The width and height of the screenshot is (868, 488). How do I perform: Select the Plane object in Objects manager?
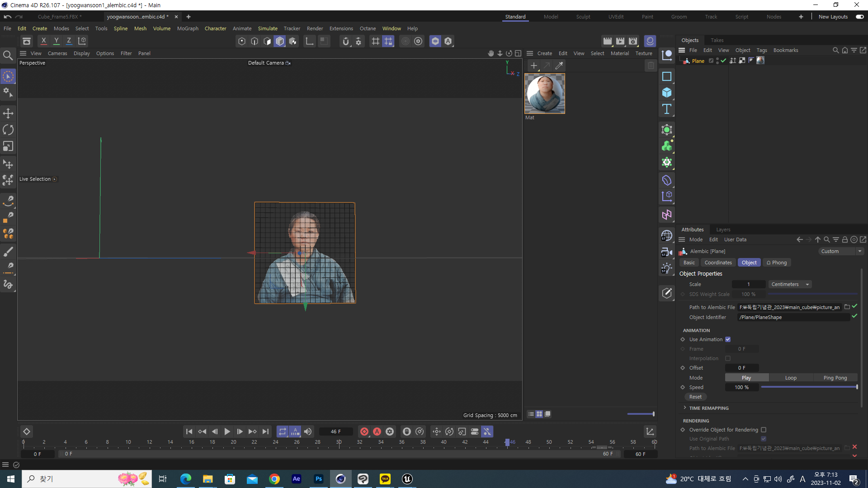coord(698,61)
